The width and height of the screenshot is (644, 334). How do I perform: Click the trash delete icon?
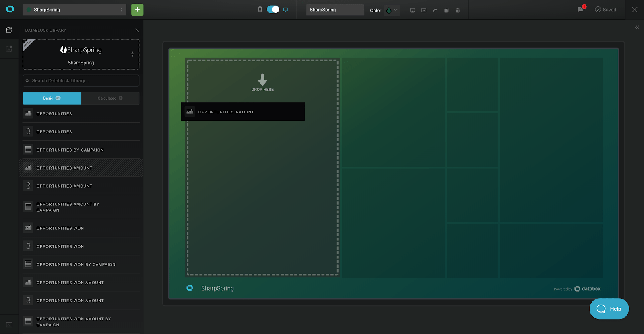(x=458, y=10)
